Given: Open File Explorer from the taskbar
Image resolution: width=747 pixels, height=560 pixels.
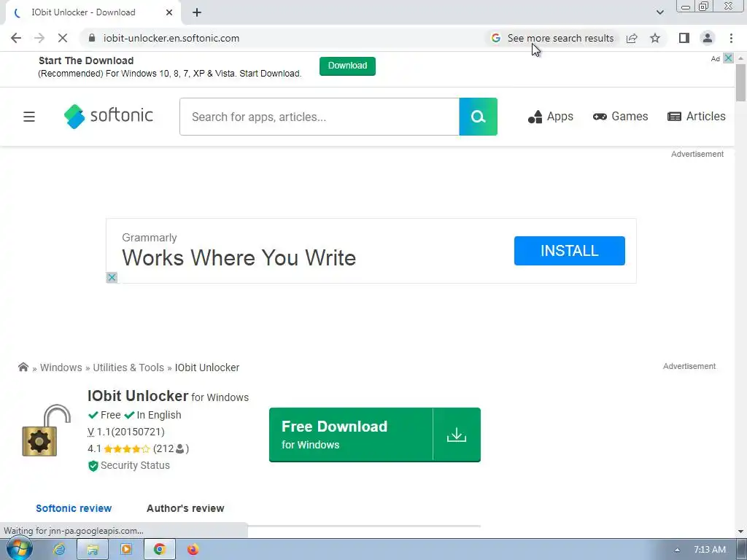Looking at the screenshot, I should pyautogui.click(x=93, y=550).
